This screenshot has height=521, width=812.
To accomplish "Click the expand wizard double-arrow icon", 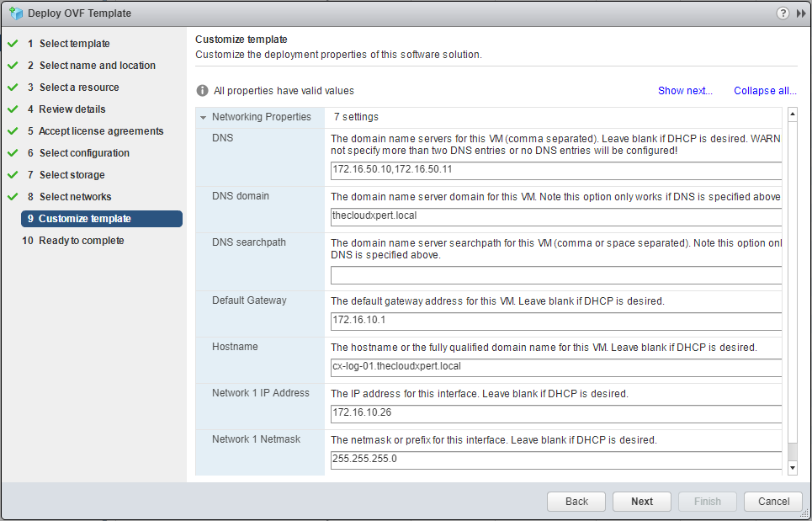I will click(801, 13).
